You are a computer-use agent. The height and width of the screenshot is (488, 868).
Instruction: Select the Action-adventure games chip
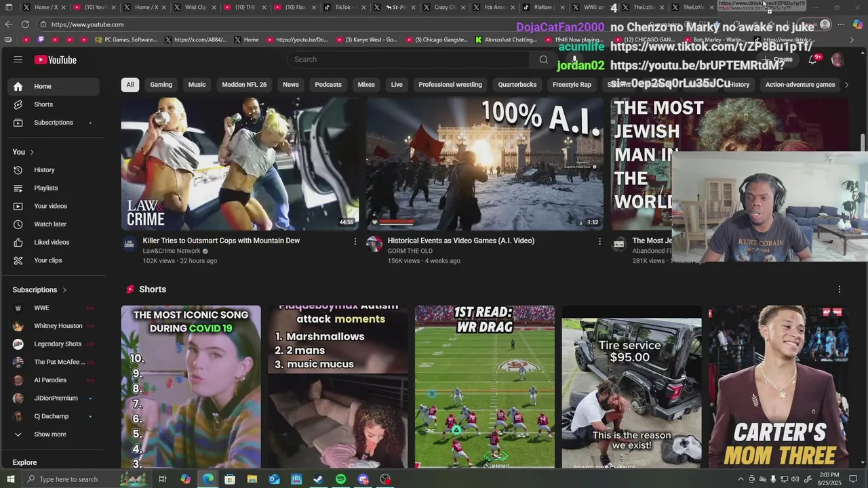click(800, 85)
